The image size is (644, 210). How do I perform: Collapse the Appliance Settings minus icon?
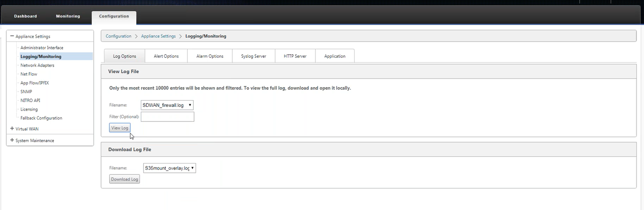12,36
